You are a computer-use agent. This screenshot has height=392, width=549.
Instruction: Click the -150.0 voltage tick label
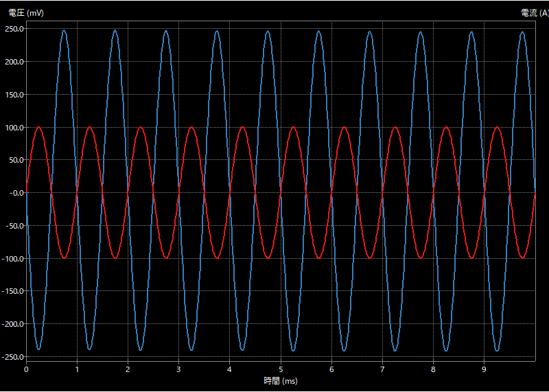pyautogui.click(x=14, y=291)
